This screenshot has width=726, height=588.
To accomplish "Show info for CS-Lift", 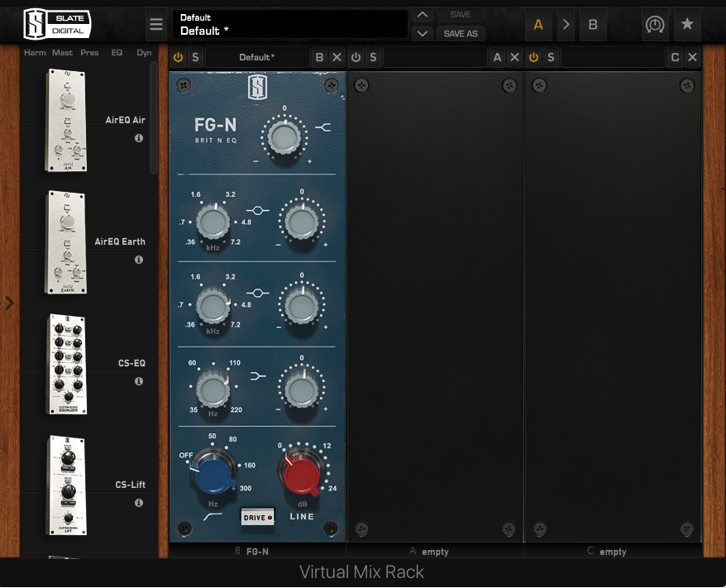I will tap(138, 503).
